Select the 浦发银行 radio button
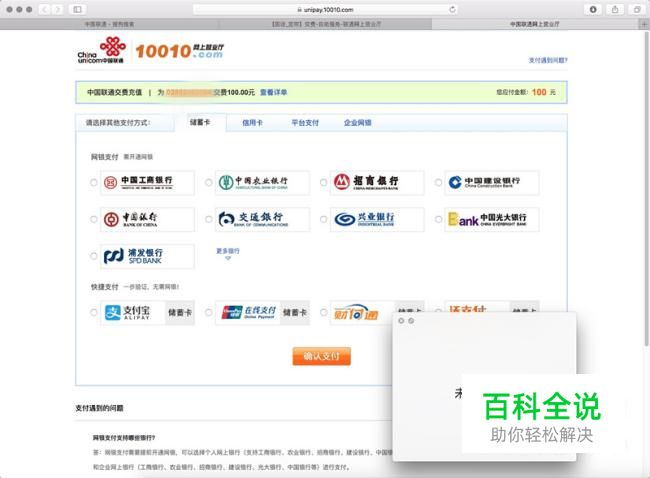The image size is (650, 478). coord(94,256)
